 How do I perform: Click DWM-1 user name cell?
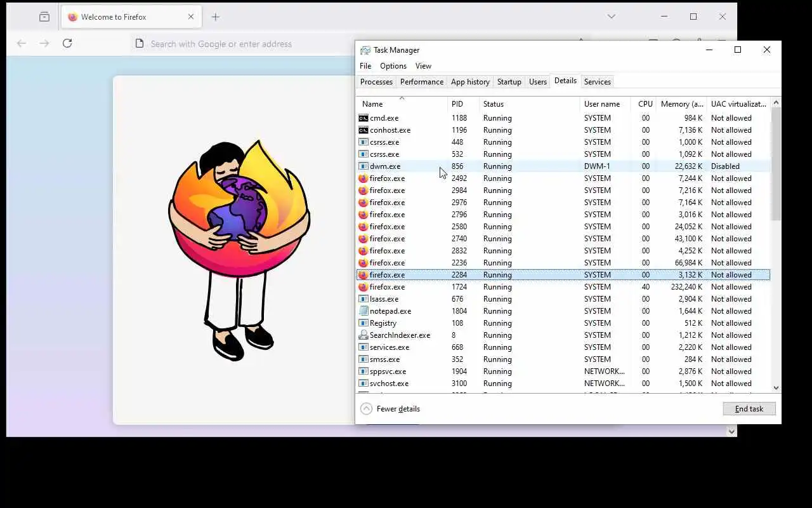597,166
